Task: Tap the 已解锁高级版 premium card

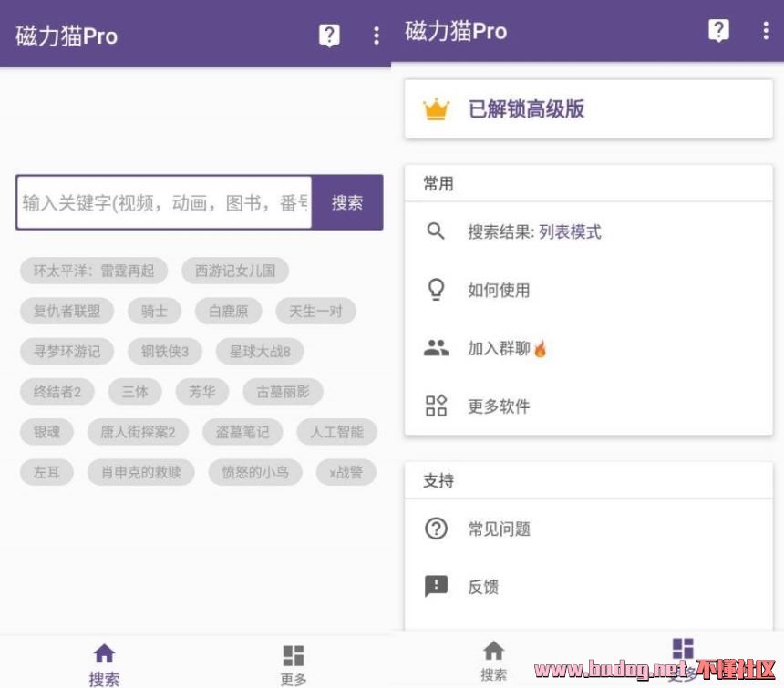Action: [x=588, y=110]
